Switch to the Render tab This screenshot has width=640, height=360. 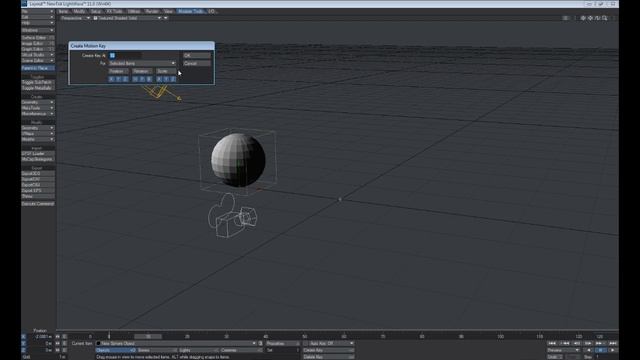click(152, 11)
